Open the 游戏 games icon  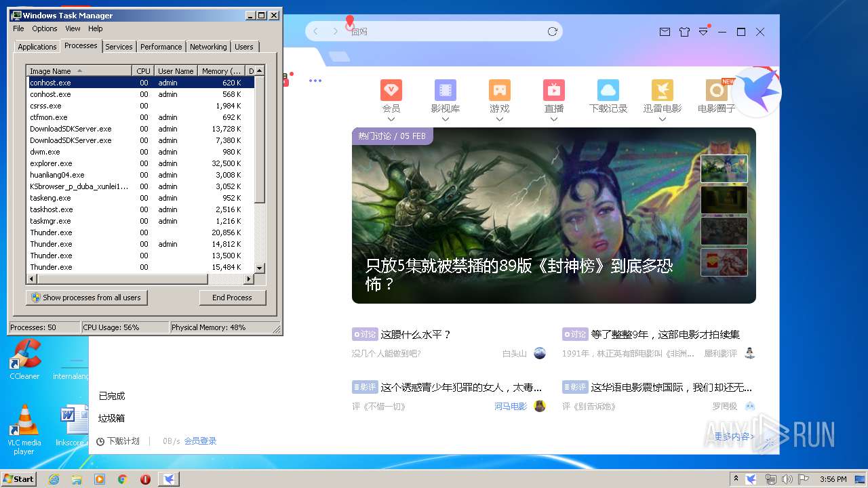[x=500, y=90]
